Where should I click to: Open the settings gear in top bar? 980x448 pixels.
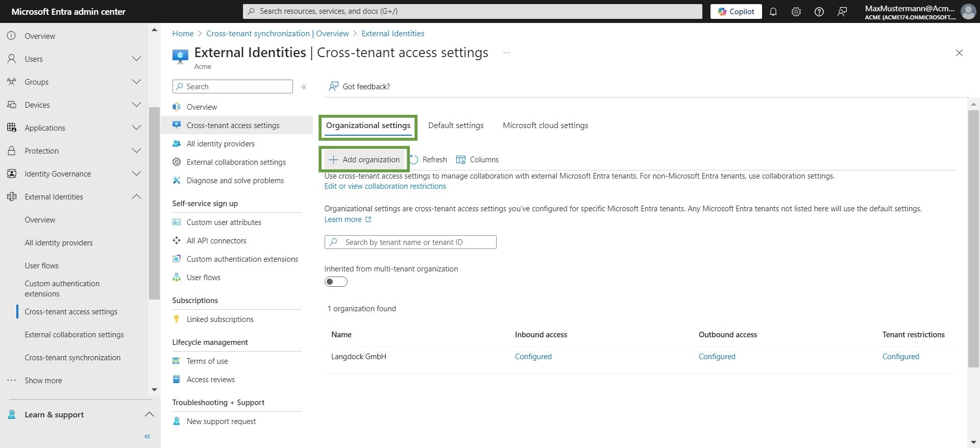click(796, 12)
